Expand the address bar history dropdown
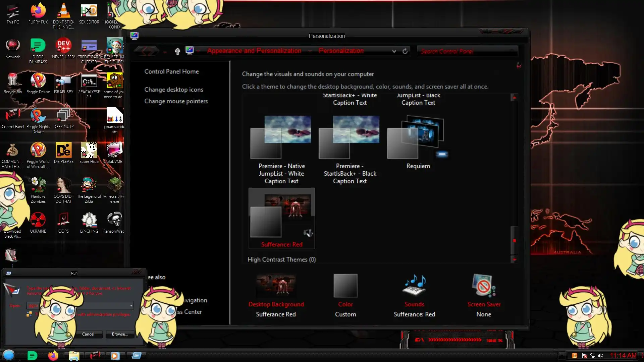This screenshot has width=644, height=362. [394, 51]
